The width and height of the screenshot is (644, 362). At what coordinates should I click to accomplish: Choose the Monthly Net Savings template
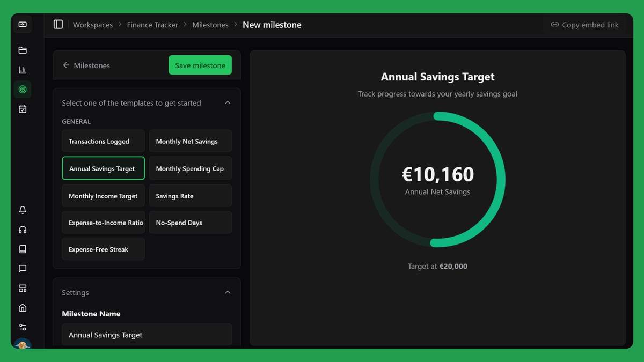tap(191, 141)
